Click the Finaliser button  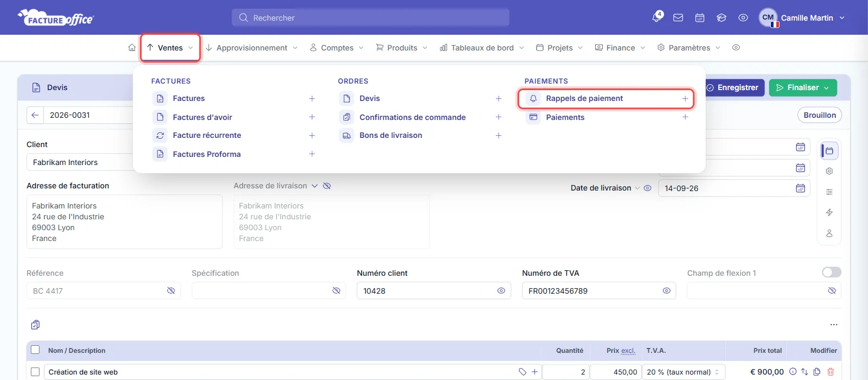pyautogui.click(x=803, y=87)
